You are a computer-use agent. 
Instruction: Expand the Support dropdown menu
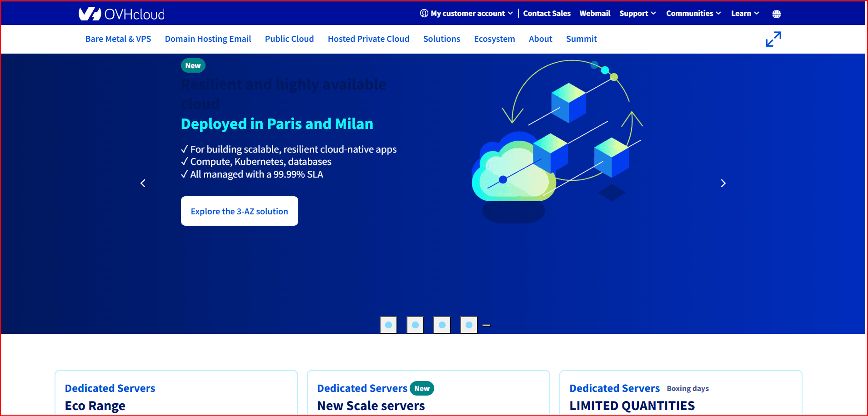coord(637,14)
